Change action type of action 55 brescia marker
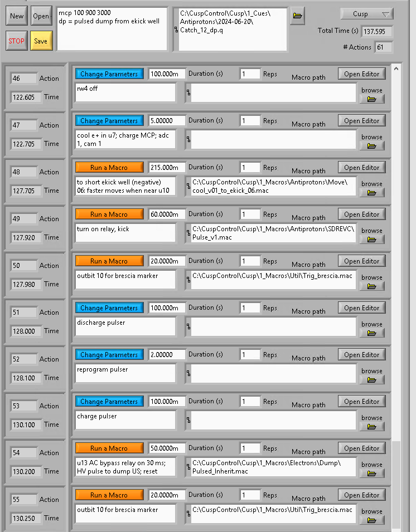Viewport: 416px width, 532px height. (109, 495)
